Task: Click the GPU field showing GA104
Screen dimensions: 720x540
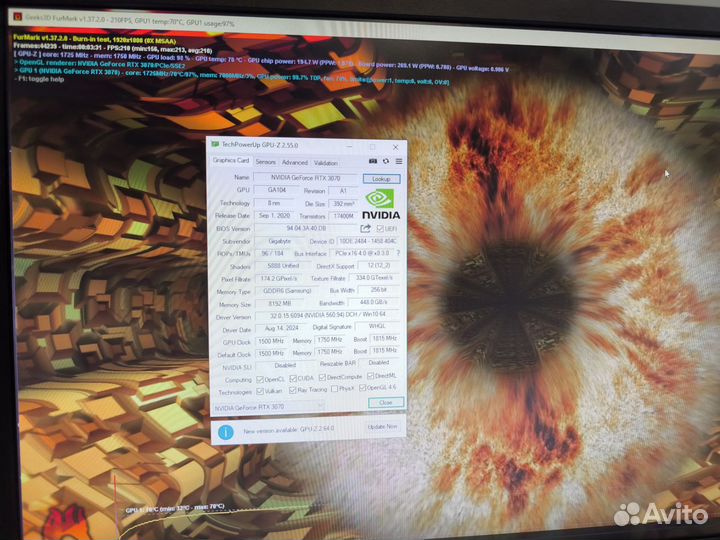Action: 277,190
